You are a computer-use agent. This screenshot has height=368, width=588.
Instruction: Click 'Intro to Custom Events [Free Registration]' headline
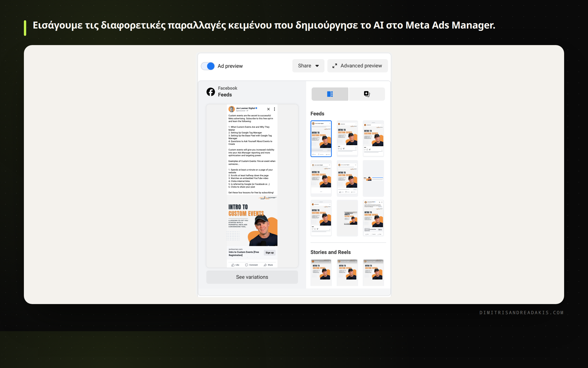click(x=244, y=254)
